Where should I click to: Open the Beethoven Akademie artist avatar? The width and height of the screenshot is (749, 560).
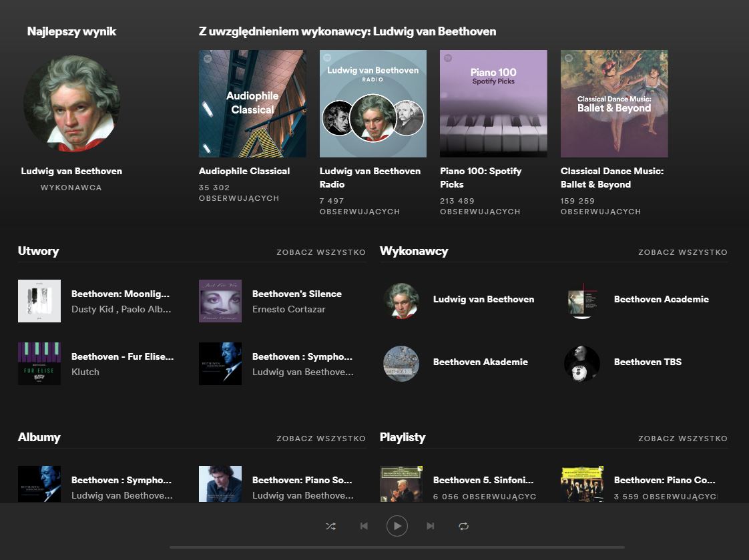point(401,363)
